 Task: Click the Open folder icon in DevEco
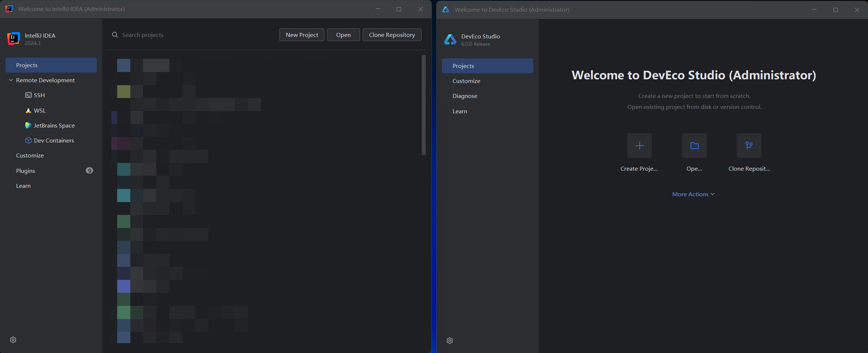tap(694, 145)
